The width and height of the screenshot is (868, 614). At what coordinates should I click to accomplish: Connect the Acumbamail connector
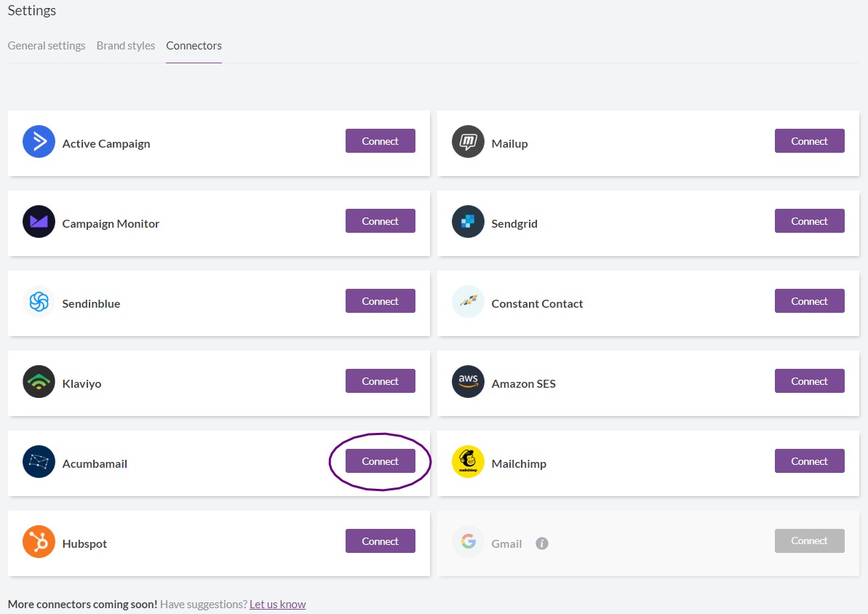381,461
